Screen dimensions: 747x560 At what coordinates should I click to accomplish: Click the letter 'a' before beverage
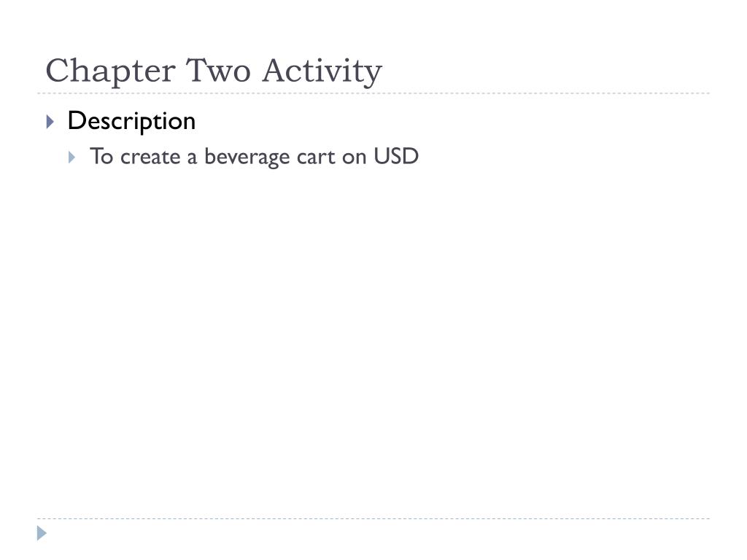coord(192,158)
